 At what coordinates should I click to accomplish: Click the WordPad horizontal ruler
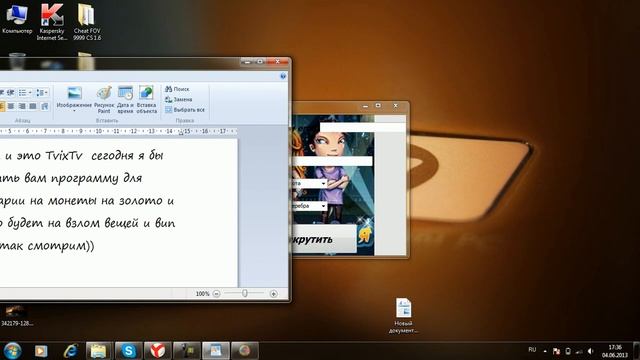(118, 131)
